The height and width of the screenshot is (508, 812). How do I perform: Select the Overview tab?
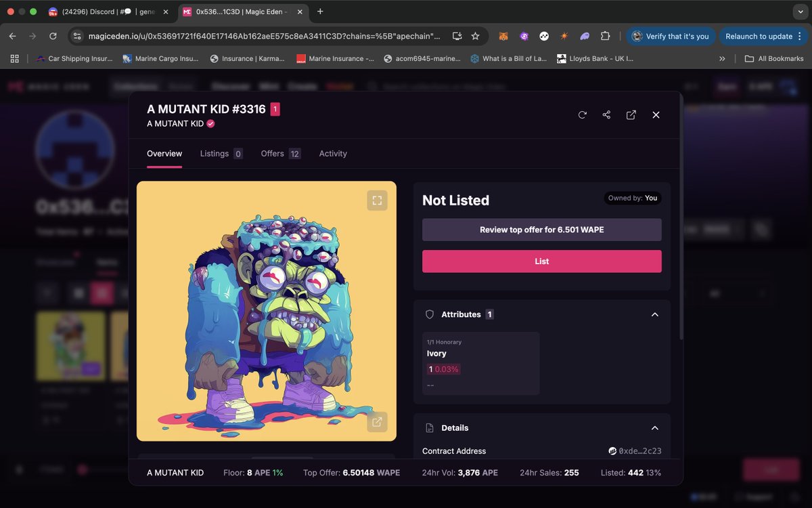[164, 154]
